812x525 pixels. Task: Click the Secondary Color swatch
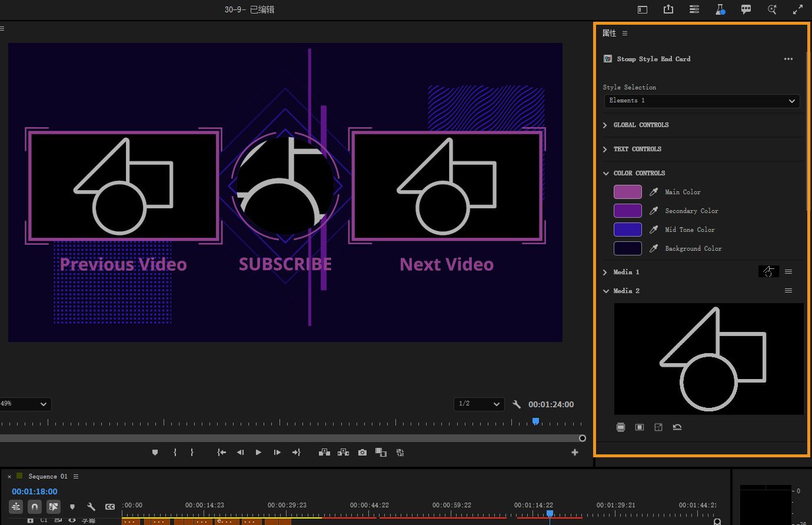coord(627,211)
